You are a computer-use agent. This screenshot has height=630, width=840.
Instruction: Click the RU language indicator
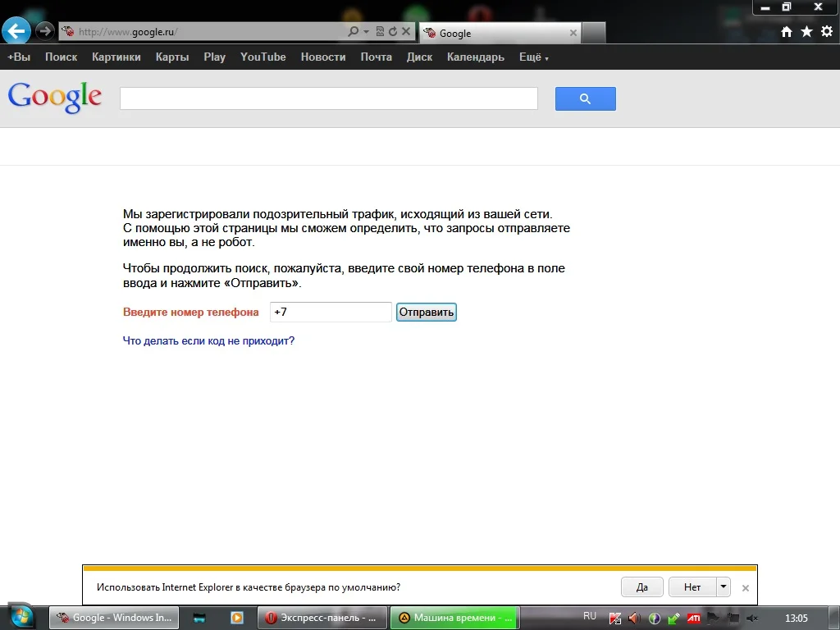point(590,616)
